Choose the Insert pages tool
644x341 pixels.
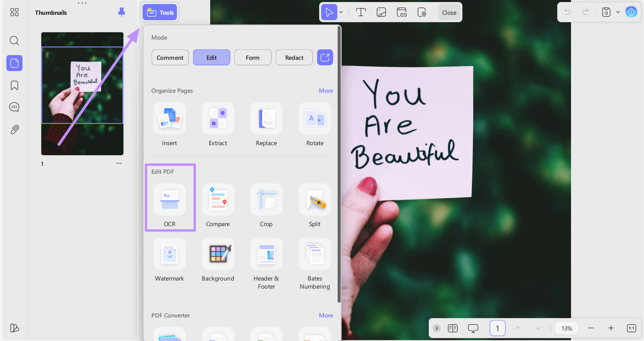(x=169, y=125)
